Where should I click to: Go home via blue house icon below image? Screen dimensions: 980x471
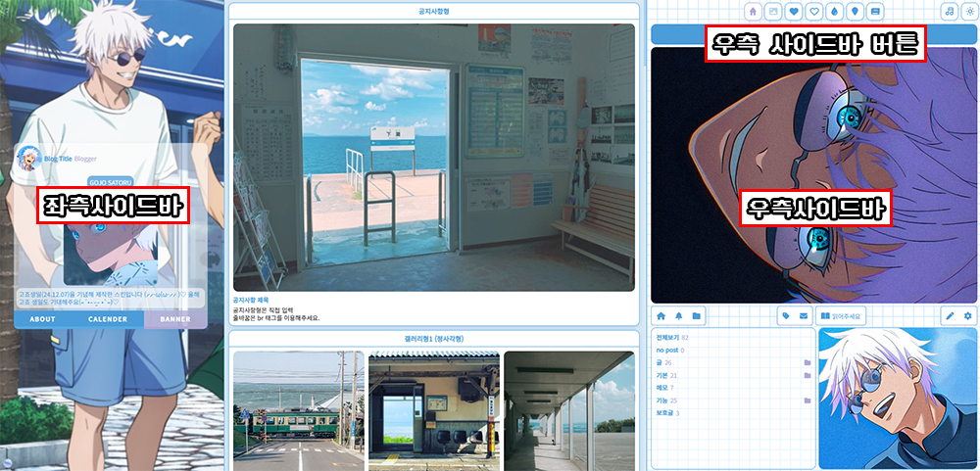click(x=661, y=316)
